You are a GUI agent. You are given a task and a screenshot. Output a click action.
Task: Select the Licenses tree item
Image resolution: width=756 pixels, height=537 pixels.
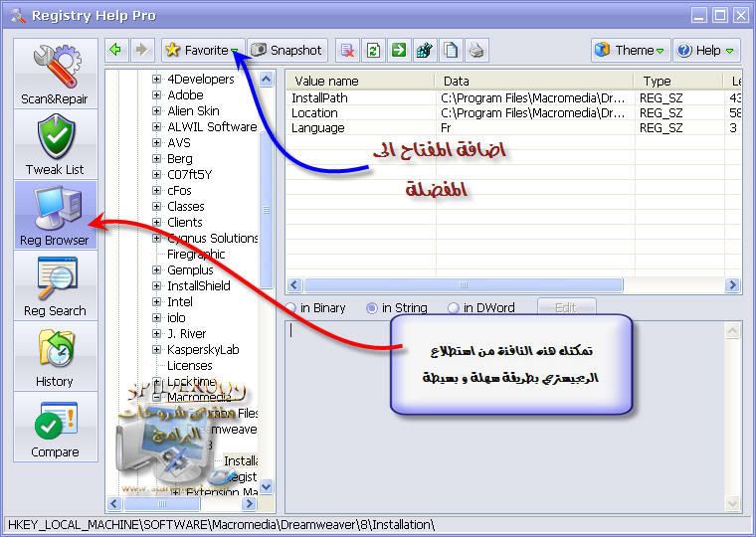189,365
